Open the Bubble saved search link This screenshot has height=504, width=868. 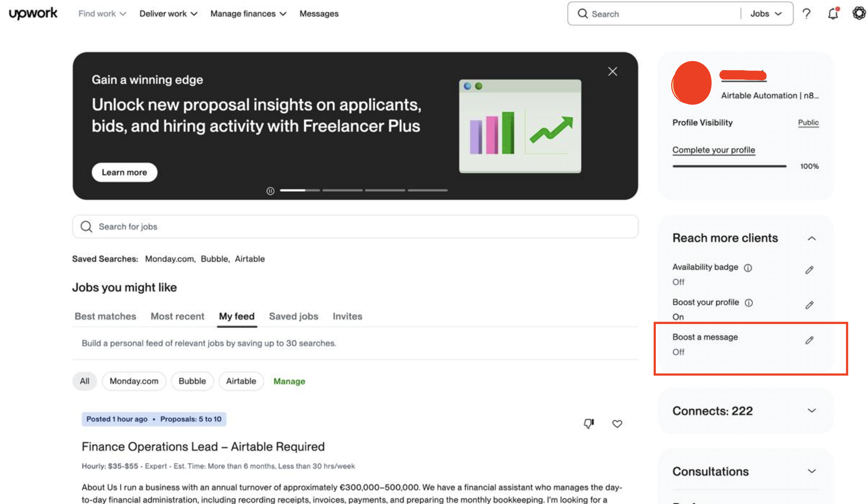[x=215, y=259]
